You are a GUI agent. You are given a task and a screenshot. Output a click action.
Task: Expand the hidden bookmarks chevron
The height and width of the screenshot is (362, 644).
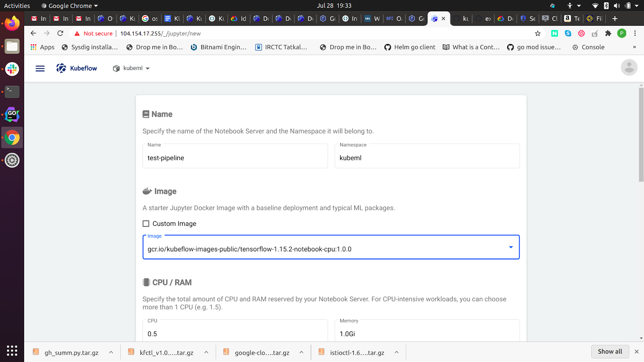[x=634, y=47]
